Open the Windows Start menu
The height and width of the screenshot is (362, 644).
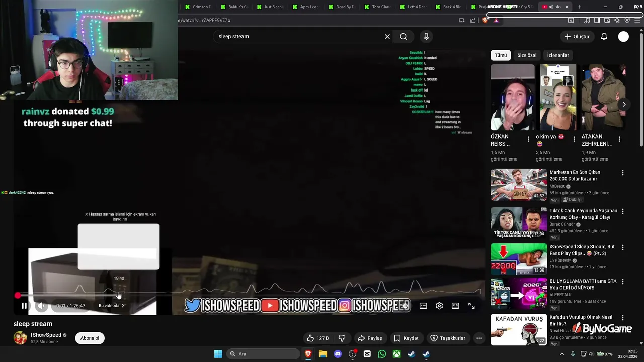click(218, 354)
